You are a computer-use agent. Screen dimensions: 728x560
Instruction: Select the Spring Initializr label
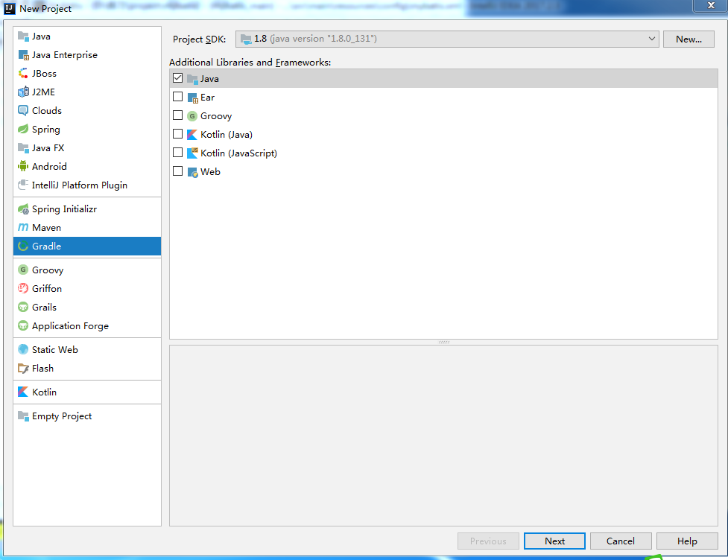click(64, 209)
